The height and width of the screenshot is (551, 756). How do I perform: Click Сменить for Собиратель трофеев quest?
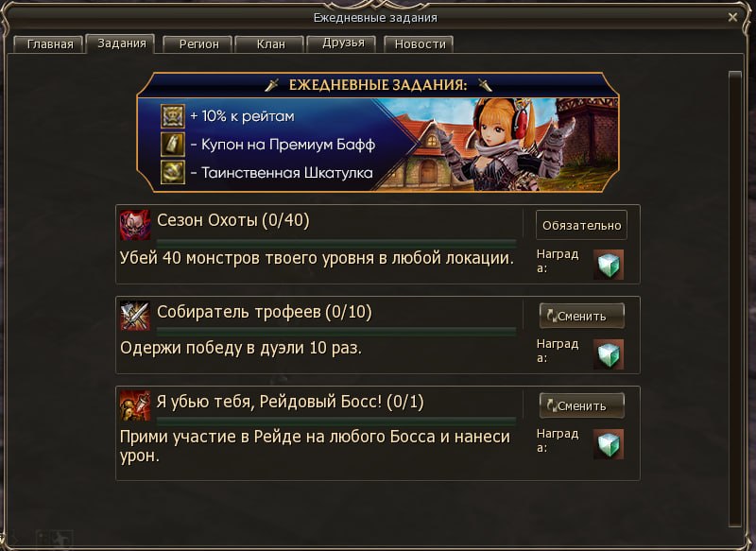pyautogui.click(x=582, y=316)
